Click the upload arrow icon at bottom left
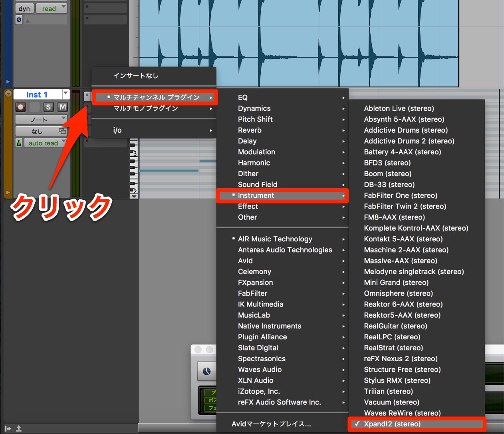Viewport: 504px width, 434px height. point(19,428)
